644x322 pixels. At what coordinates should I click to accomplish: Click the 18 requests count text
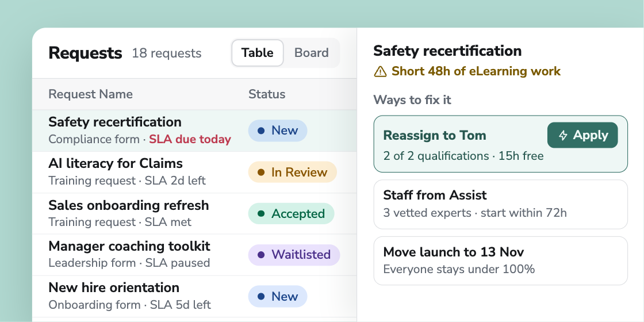(x=167, y=53)
